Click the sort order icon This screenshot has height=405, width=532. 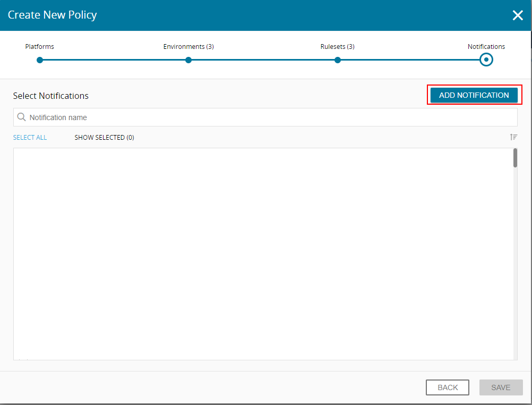pos(513,137)
